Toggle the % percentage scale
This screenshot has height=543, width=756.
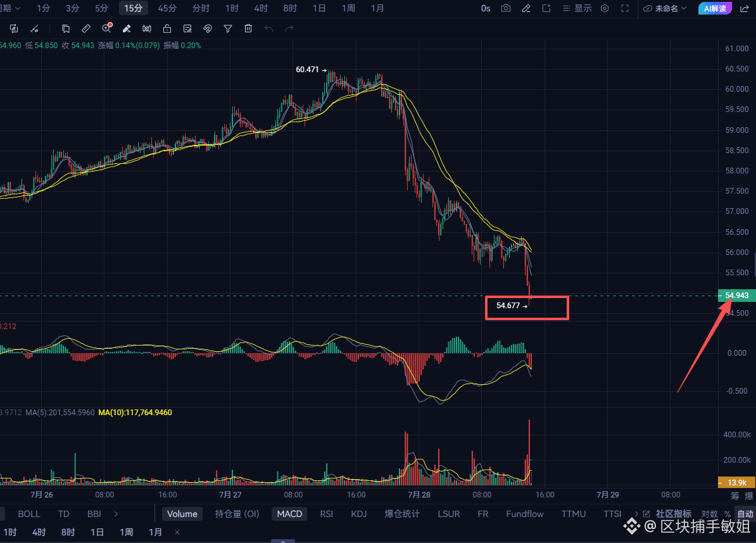tap(727, 514)
